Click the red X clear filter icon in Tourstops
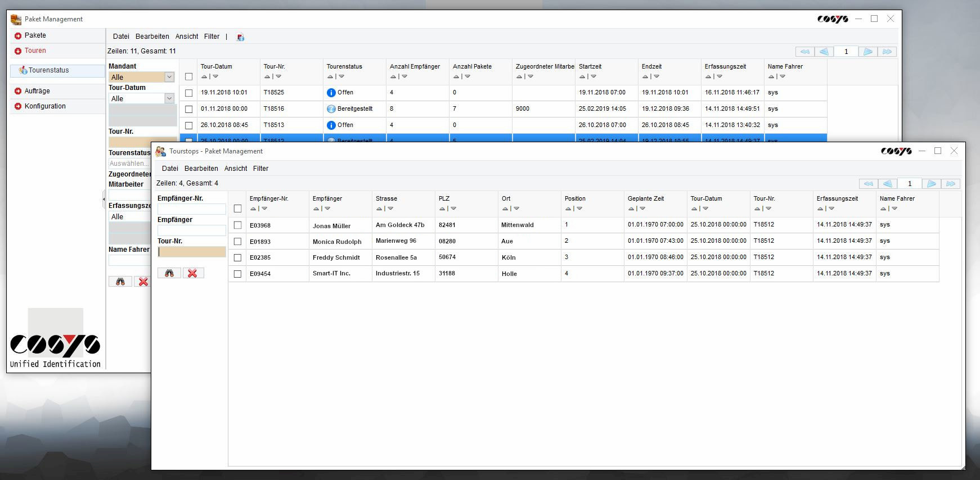Viewport: 980px width, 480px height. tap(192, 273)
